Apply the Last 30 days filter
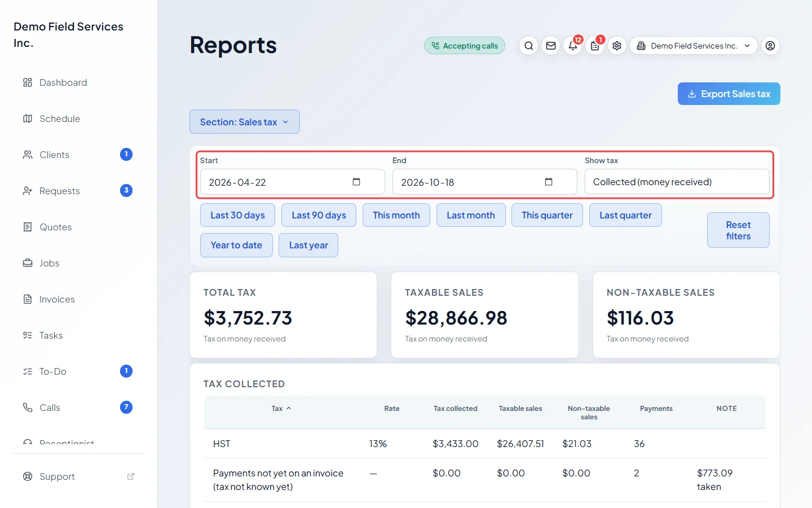This screenshot has height=508, width=812. (237, 215)
